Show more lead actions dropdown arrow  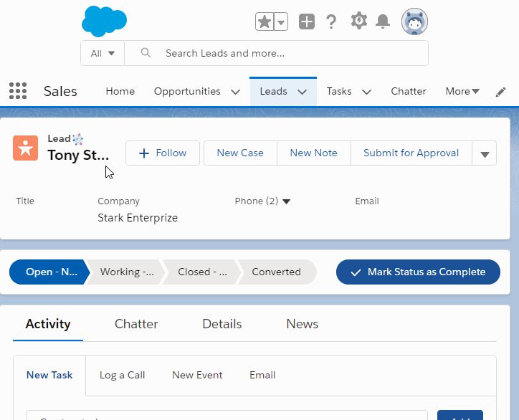click(485, 153)
